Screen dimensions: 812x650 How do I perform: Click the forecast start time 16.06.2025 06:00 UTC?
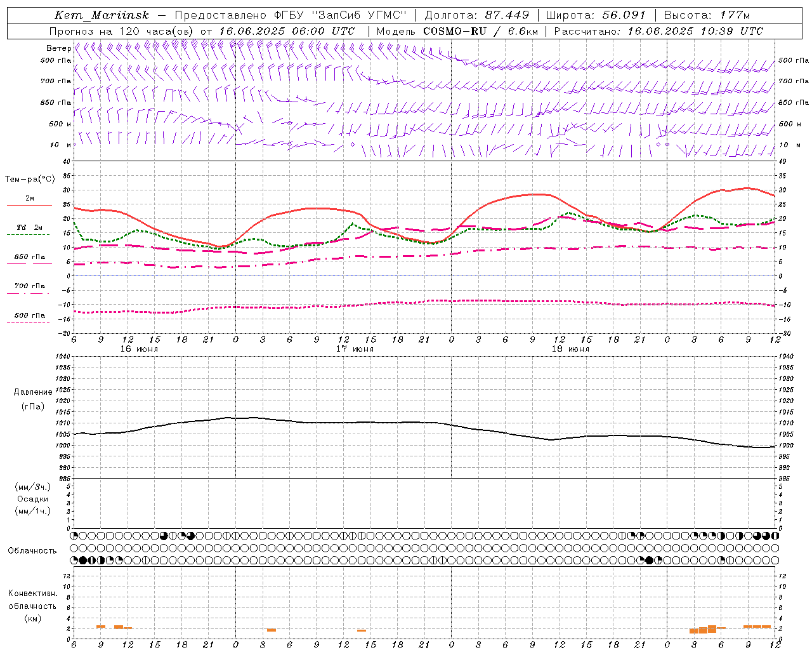[x=287, y=31]
